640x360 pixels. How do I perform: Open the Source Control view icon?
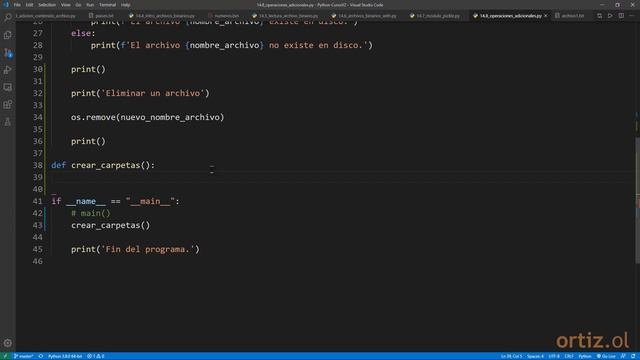coord(8,53)
